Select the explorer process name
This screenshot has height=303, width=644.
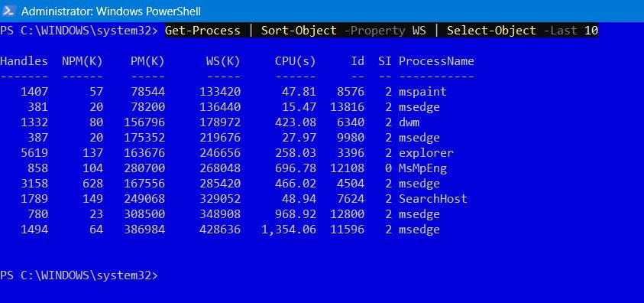[426, 153]
